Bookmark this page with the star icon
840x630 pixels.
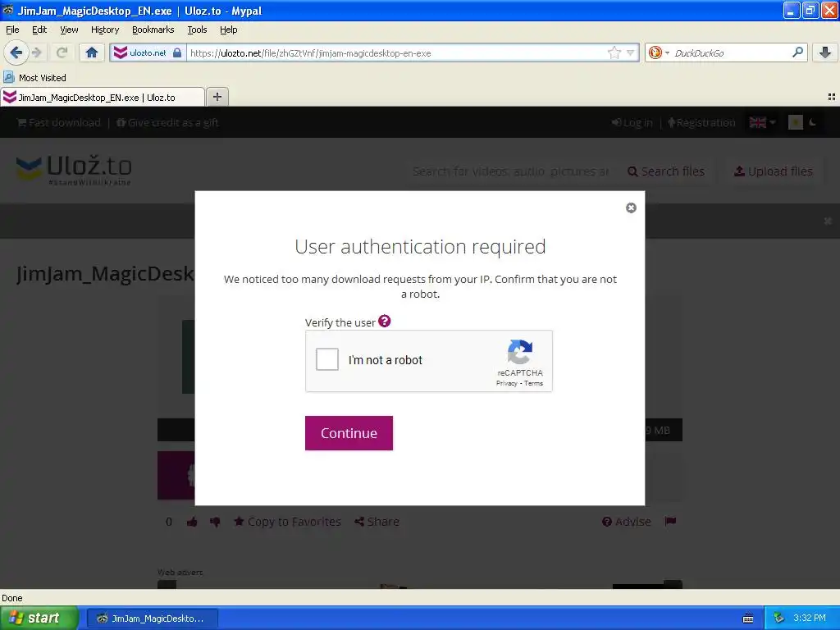coord(614,52)
